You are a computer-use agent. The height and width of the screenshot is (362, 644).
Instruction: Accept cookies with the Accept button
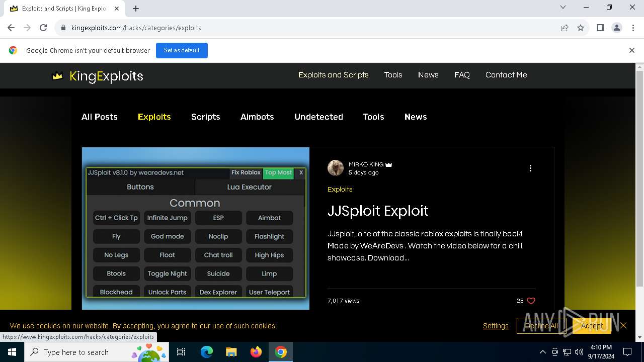(592, 326)
